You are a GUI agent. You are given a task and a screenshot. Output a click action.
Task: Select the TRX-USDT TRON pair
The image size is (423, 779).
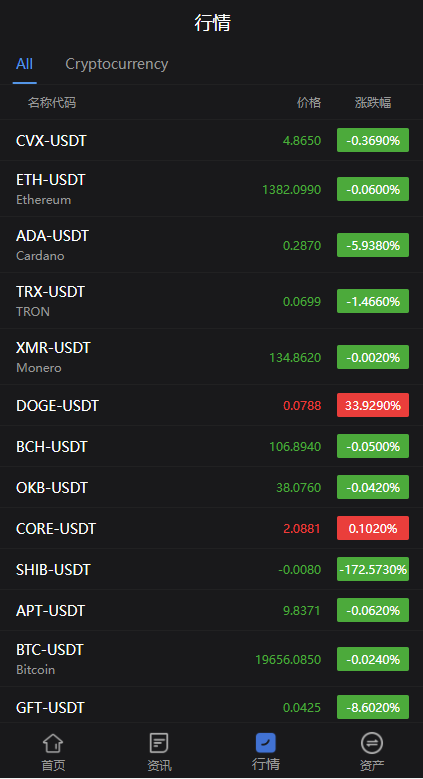(x=211, y=301)
